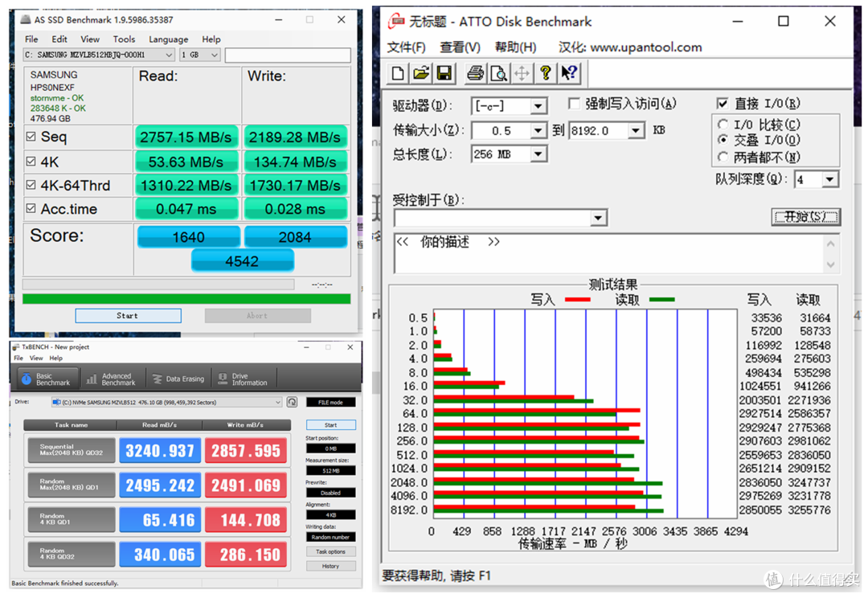
Task: Open Drive Information tab in TxBENCH
Action: point(243,379)
